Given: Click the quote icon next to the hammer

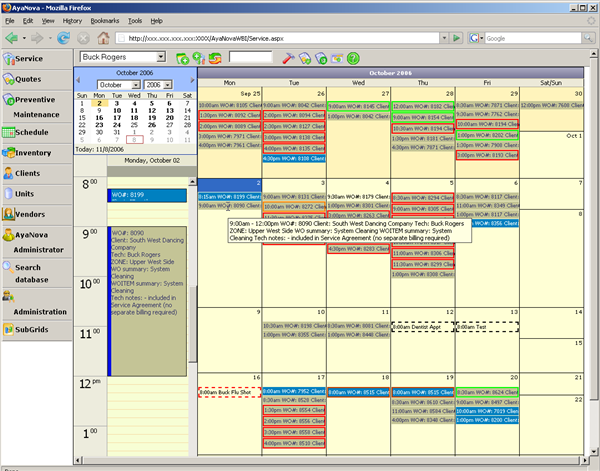Looking at the screenshot, I should (305, 58).
